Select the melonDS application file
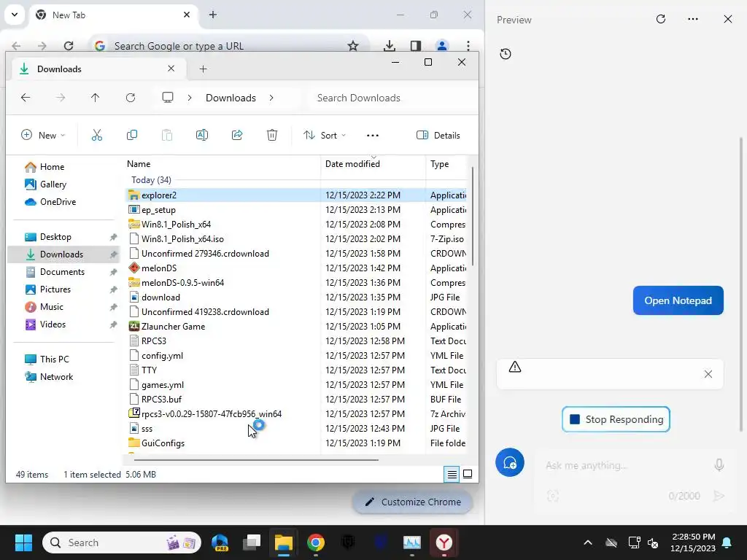The width and height of the screenshot is (747, 560). click(x=159, y=268)
